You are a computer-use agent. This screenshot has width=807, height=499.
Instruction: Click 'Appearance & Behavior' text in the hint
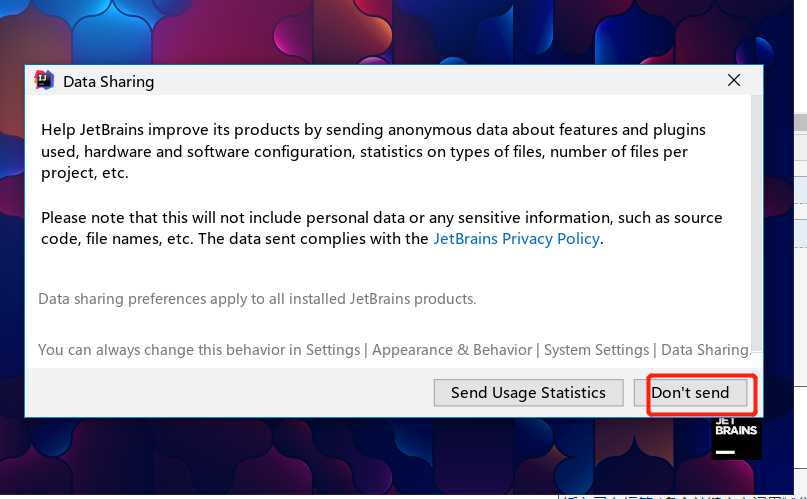tap(452, 350)
